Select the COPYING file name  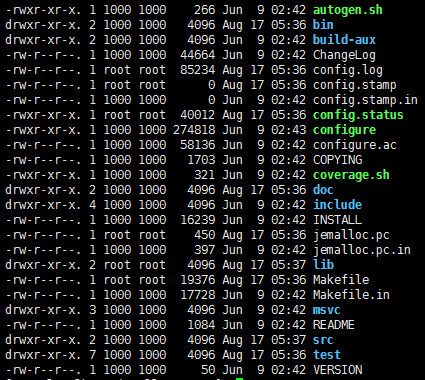click(337, 160)
